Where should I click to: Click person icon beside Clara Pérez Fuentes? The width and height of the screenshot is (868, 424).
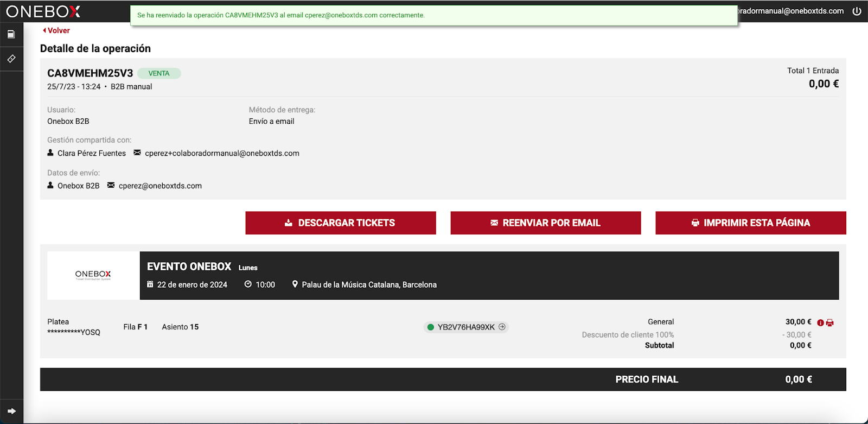(x=50, y=153)
